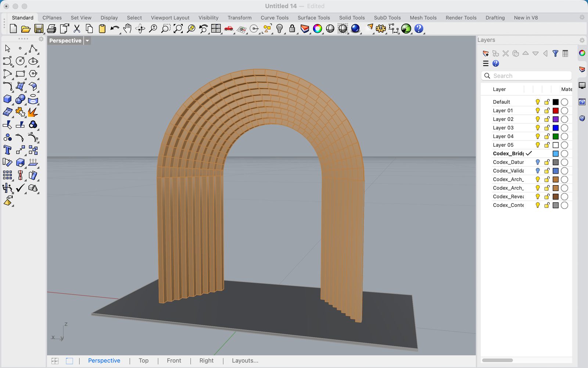
Task: Open Options with the toolbar gear icon
Action: (381, 29)
